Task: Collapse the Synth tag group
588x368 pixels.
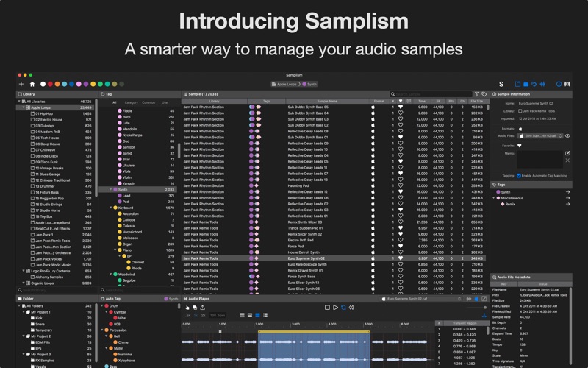Action: point(111,190)
